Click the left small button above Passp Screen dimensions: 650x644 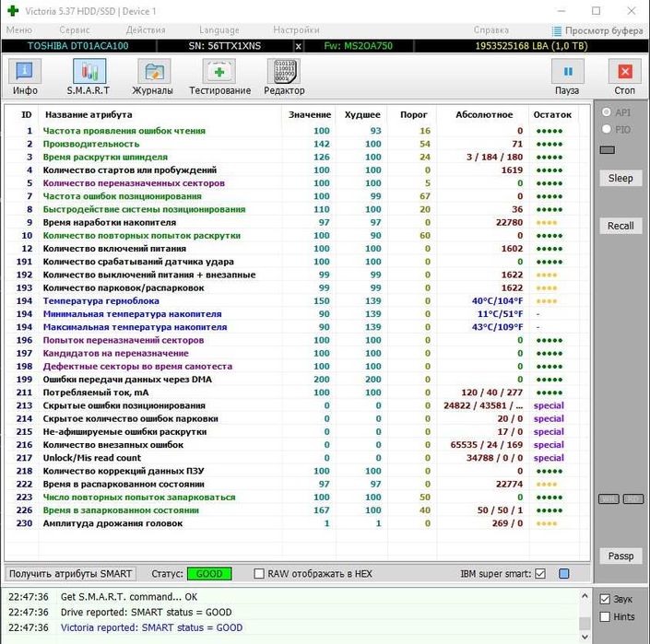pos(609,499)
